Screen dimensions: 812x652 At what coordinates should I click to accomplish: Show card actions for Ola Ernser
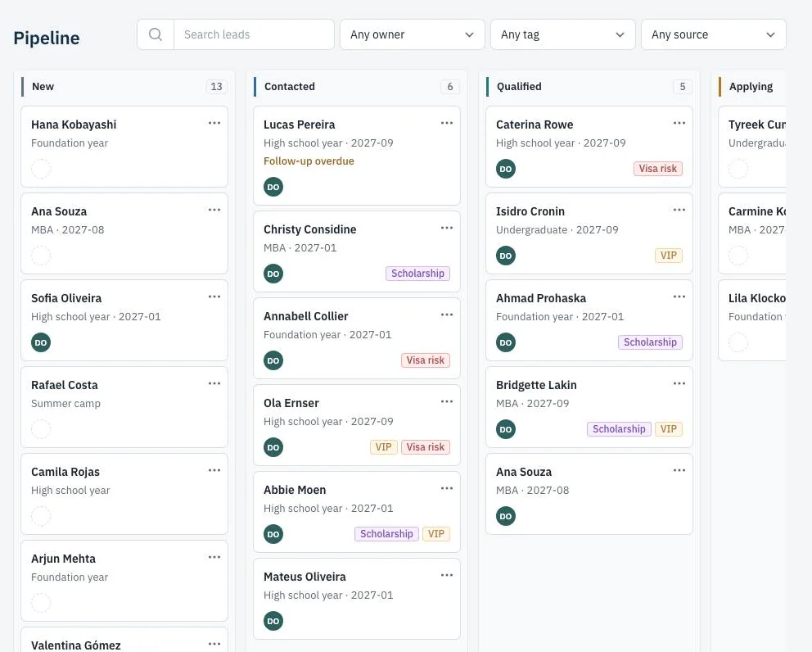coord(447,401)
